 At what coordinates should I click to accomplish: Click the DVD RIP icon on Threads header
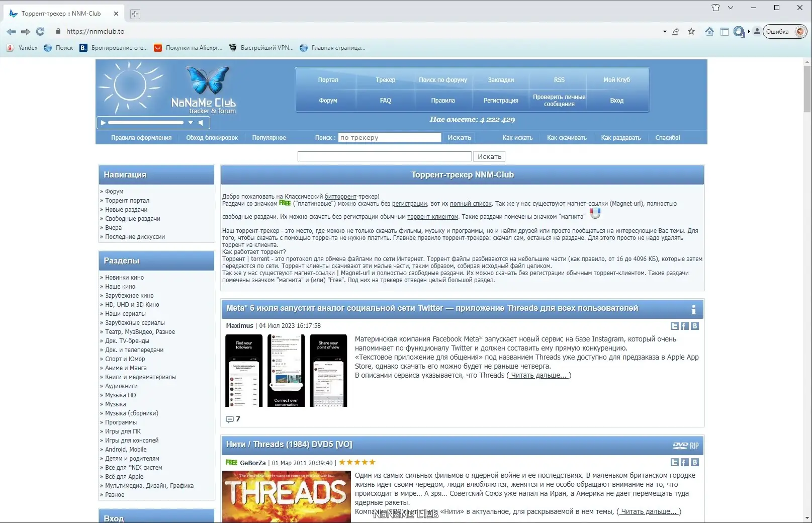point(686,446)
